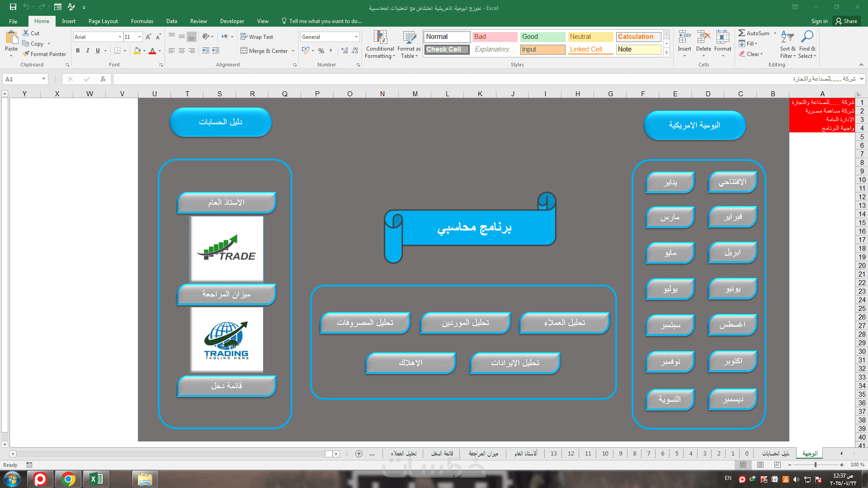Click the zoom slider handle in status bar

(815, 465)
